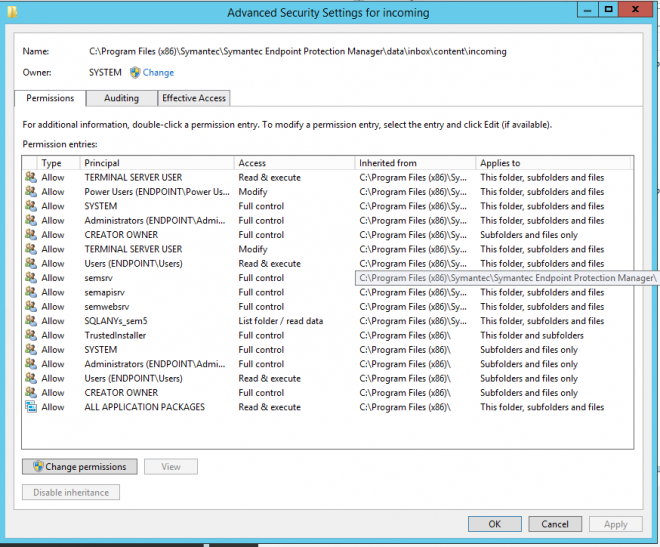
Task: Click icon of SYSTEM row applying to this folder, subfolders and files
Action: 31,206
